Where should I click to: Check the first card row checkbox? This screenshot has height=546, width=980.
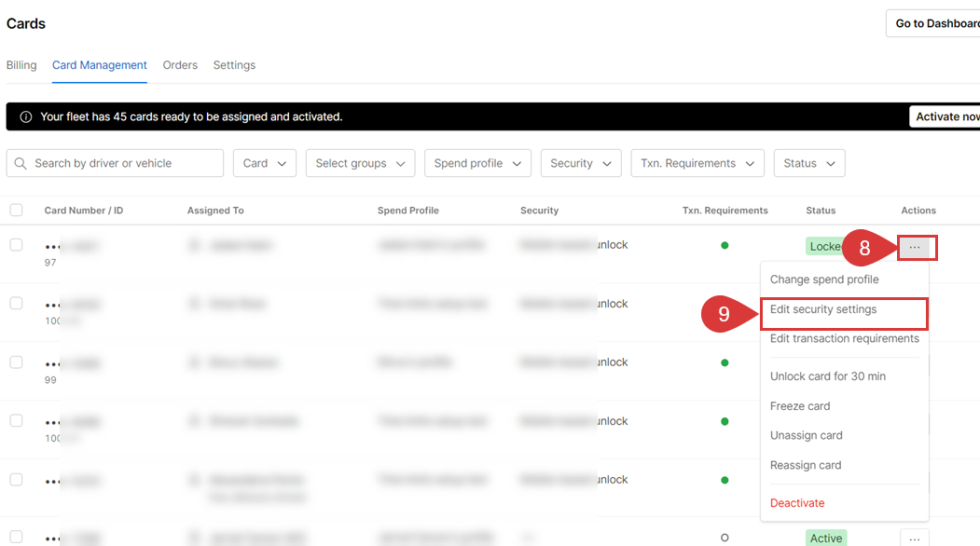point(16,245)
